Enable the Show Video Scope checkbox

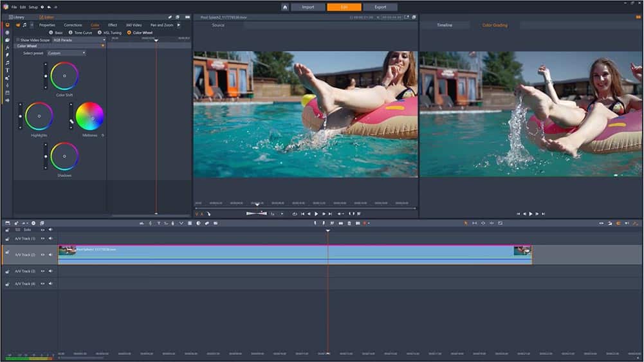18,40
